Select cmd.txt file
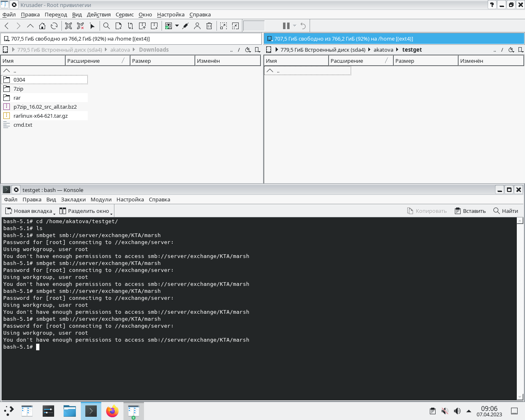Screen dimensions: 525x420 (x=44, y=125)
